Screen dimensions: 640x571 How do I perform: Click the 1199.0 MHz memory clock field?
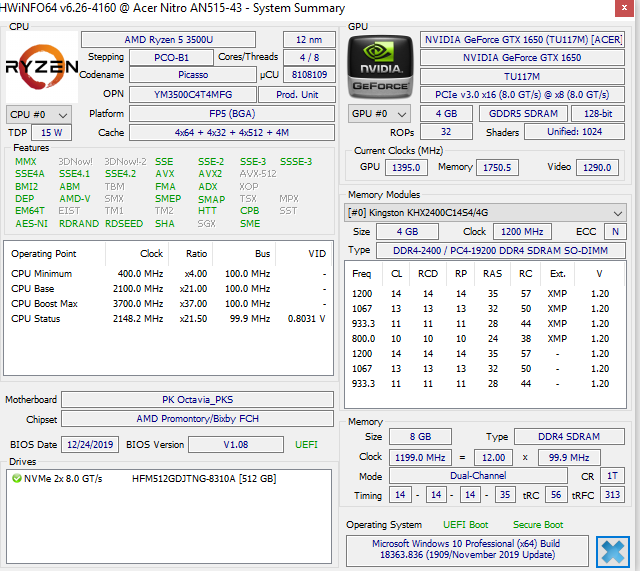[x=420, y=458]
